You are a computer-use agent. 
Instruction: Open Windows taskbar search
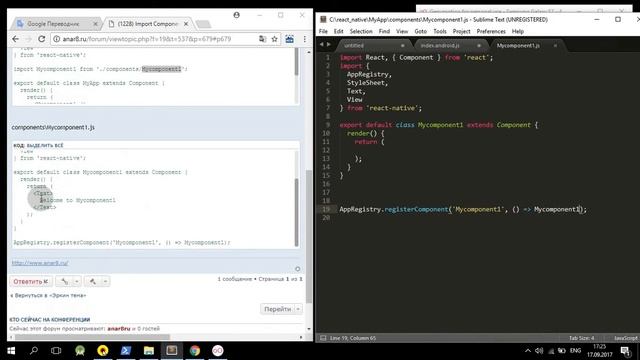coord(34,351)
